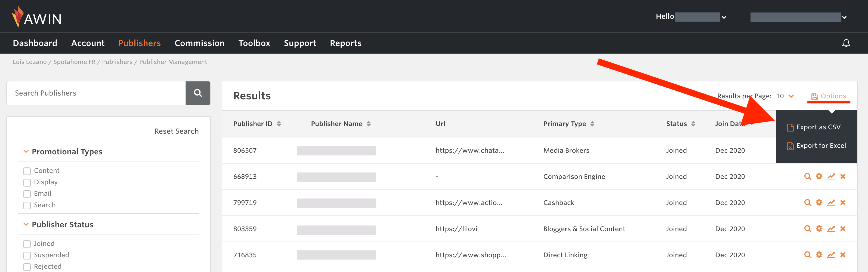Open the Results per Page dropdown

pos(785,96)
